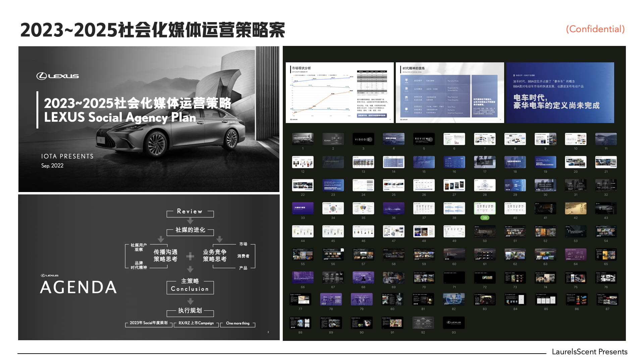644x362 pixels.
Task: Click the 品牌时代精神 label
Action: [139, 265]
